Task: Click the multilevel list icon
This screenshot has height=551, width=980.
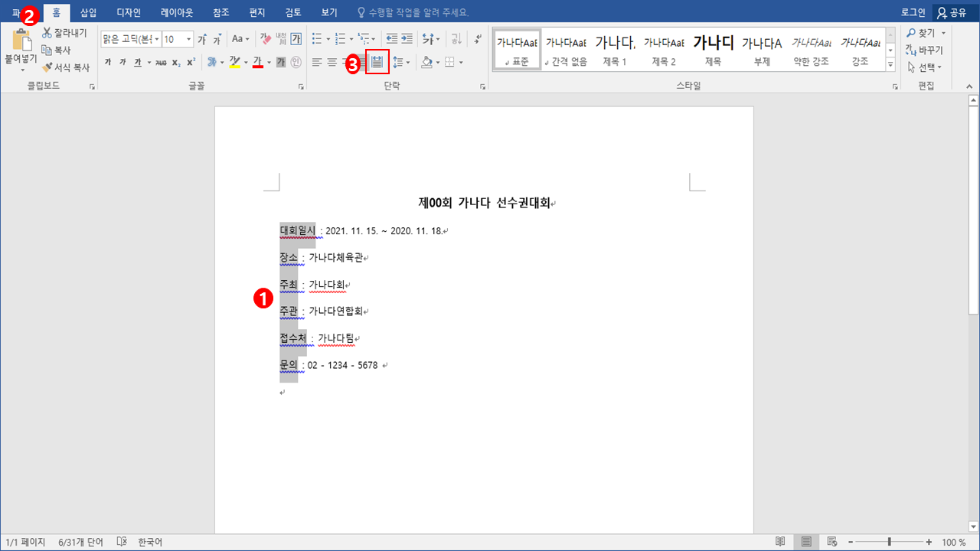Action: coord(364,39)
